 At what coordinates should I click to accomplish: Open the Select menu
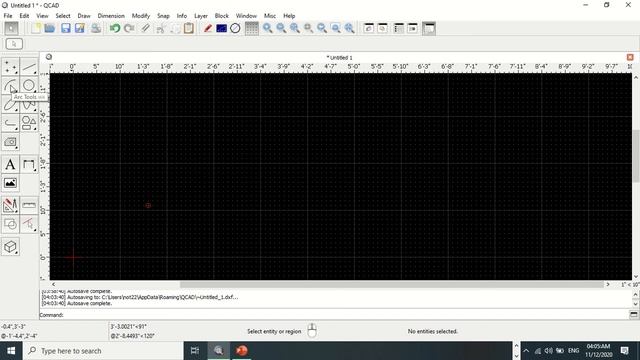pyautogui.click(x=63, y=16)
